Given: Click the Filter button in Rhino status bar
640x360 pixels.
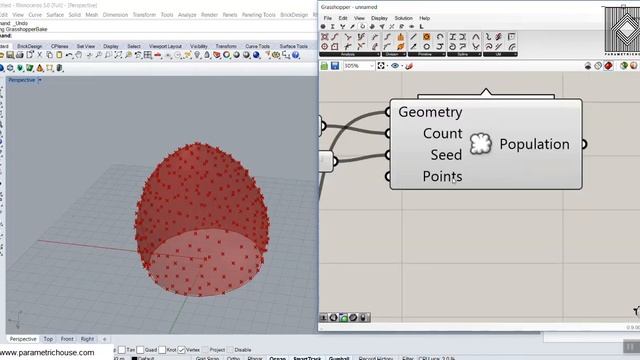Looking at the screenshot, I should (407, 358).
